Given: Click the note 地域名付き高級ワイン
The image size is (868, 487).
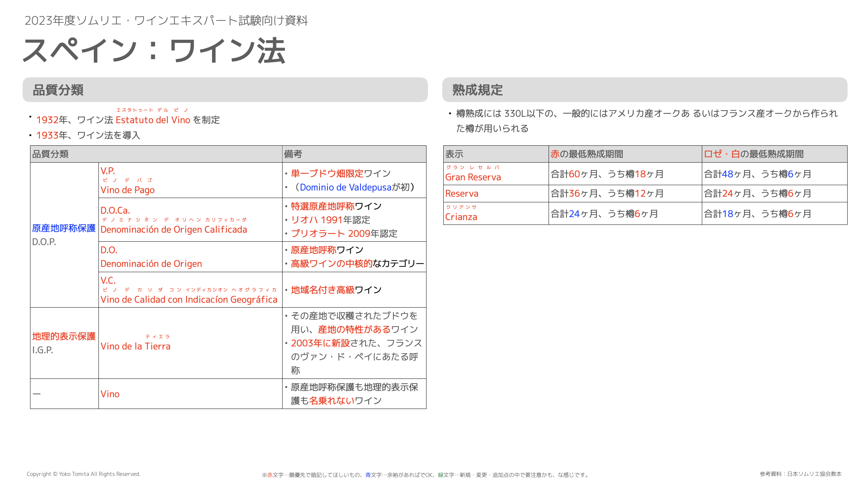Looking at the screenshot, I should (x=336, y=290).
